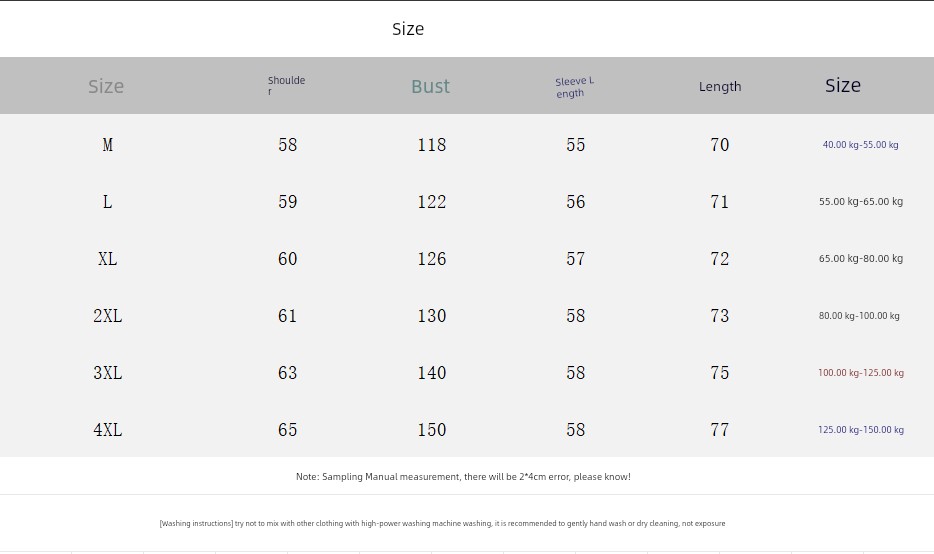Select the Bust column header
This screenshot has height=554, width=934.
pyautogui.click(x=430, y=86)
